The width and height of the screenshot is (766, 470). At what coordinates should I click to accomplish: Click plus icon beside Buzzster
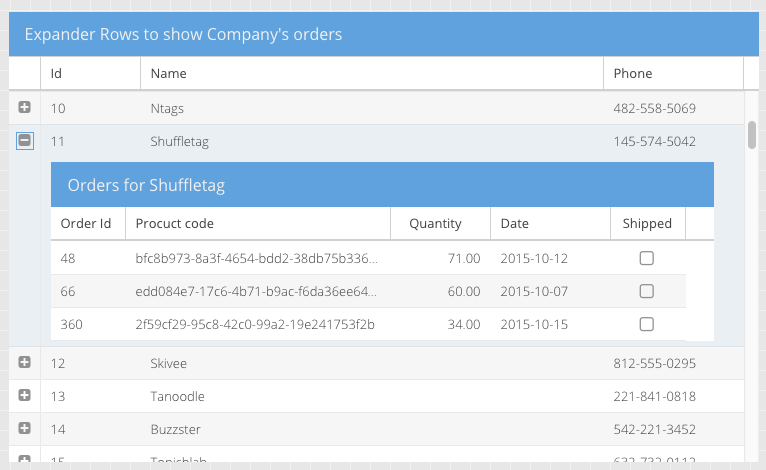(x=25, y=429)
